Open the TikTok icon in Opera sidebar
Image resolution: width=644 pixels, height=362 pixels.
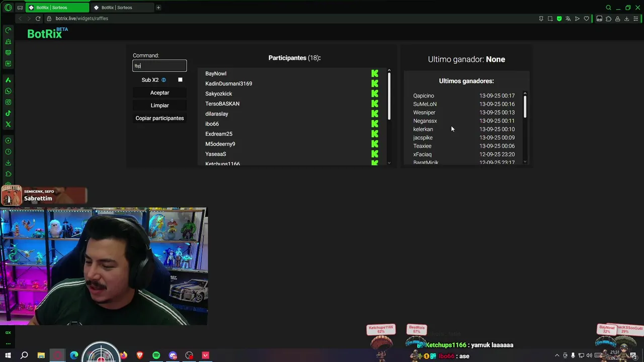[x=8, y=113]
